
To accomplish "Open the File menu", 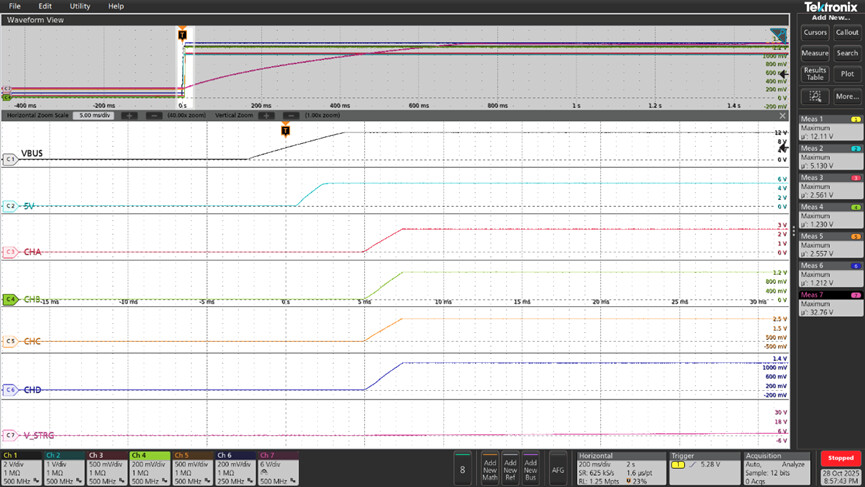I will 14,6.
